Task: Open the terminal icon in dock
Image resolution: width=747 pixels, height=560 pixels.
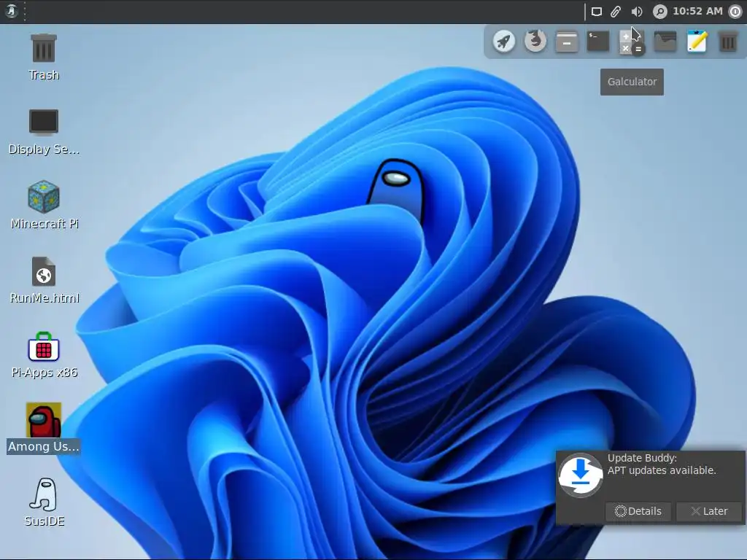Action: 598,42
